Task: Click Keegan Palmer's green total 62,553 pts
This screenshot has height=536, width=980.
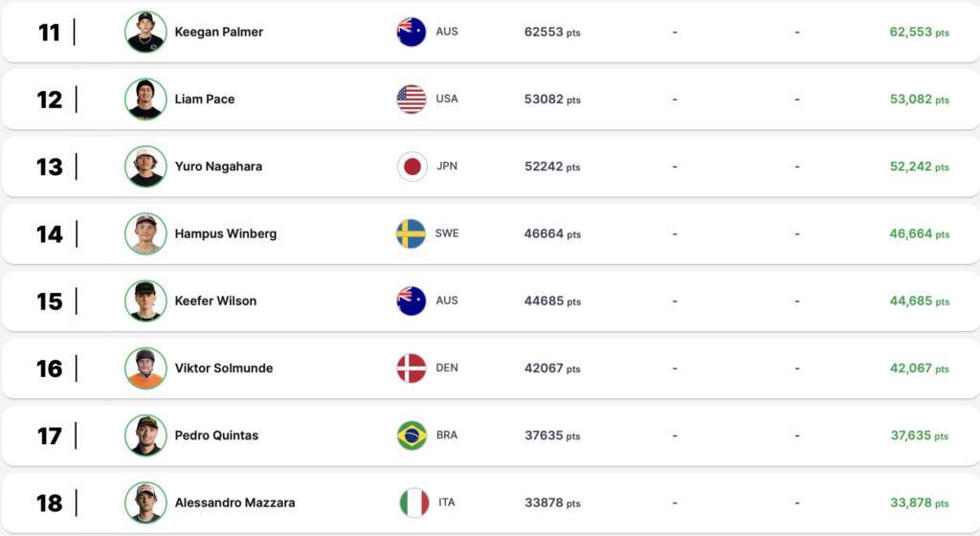Action: (919, 32)
